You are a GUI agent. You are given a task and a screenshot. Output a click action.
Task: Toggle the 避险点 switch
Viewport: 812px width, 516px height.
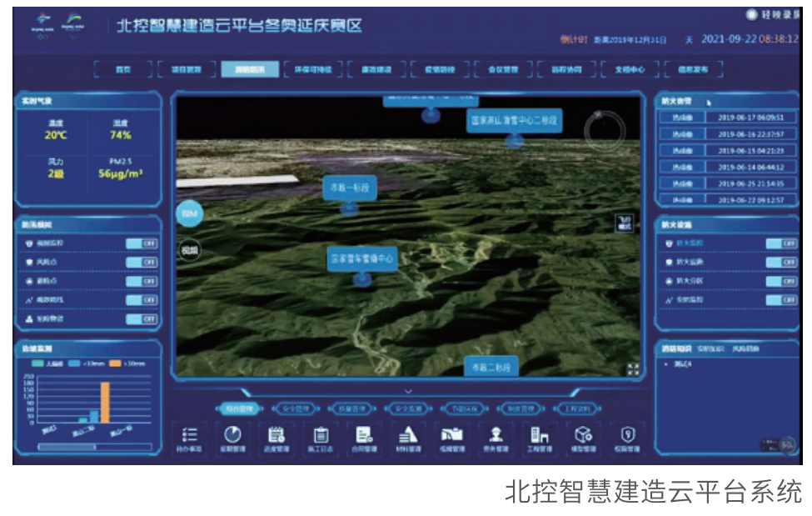click(142, 281)
